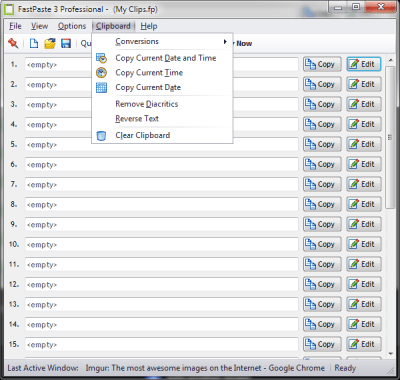Open the Help menu
Viewport: 400px width, 380px height.
(x=149, y=26)
